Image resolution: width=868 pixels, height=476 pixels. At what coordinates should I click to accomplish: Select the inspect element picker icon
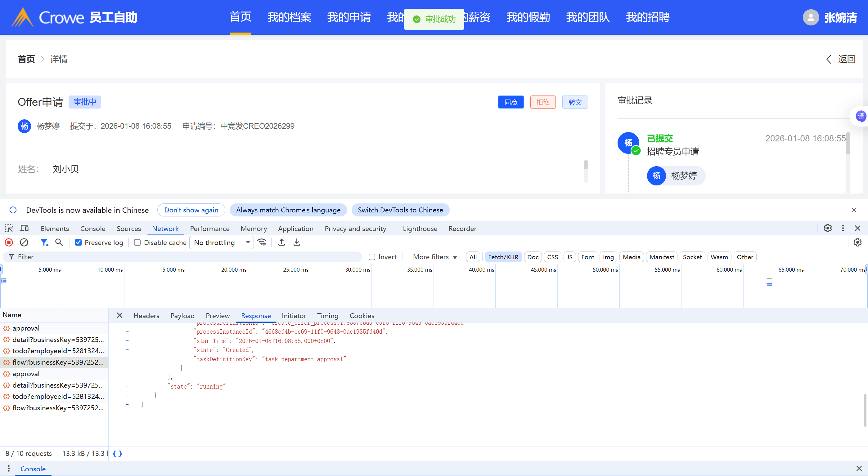click(9, 228)
